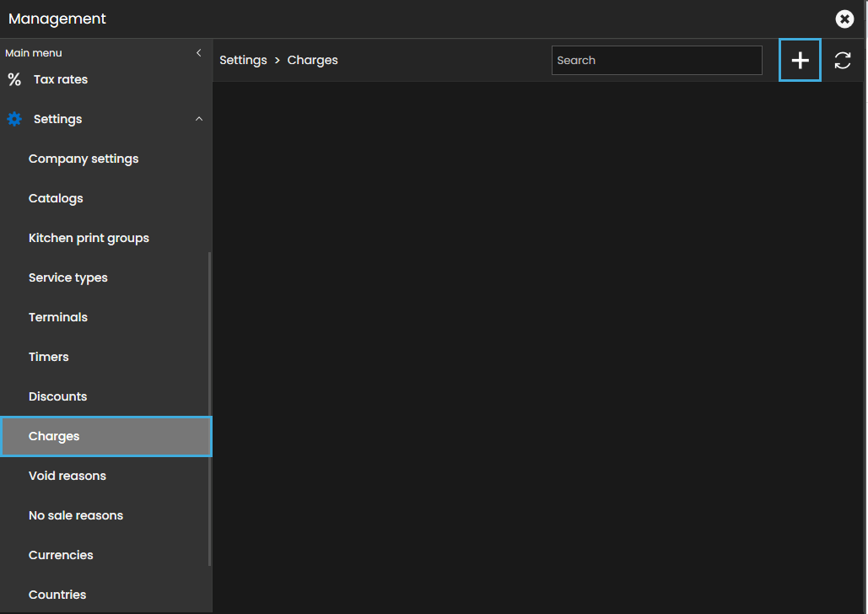Open the Discounts section
This screenshot has width=868, height=614.
click(x=57, y=396)
